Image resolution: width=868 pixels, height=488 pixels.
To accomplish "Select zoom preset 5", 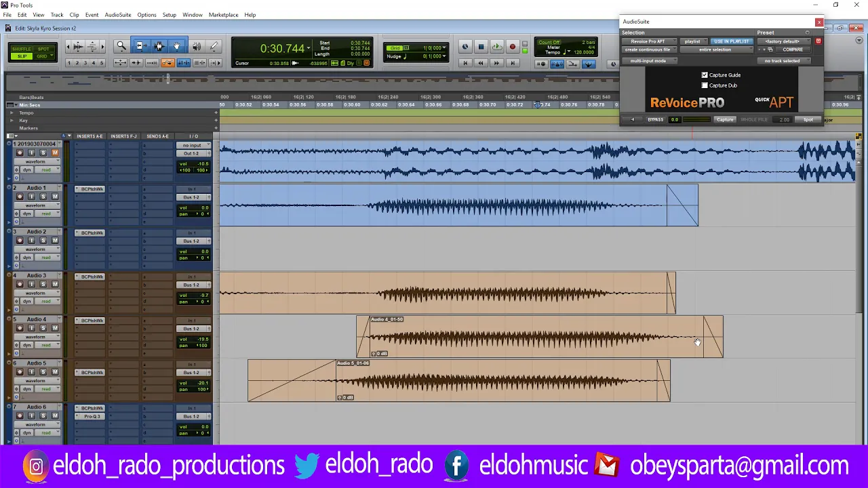I will point(102,63).
